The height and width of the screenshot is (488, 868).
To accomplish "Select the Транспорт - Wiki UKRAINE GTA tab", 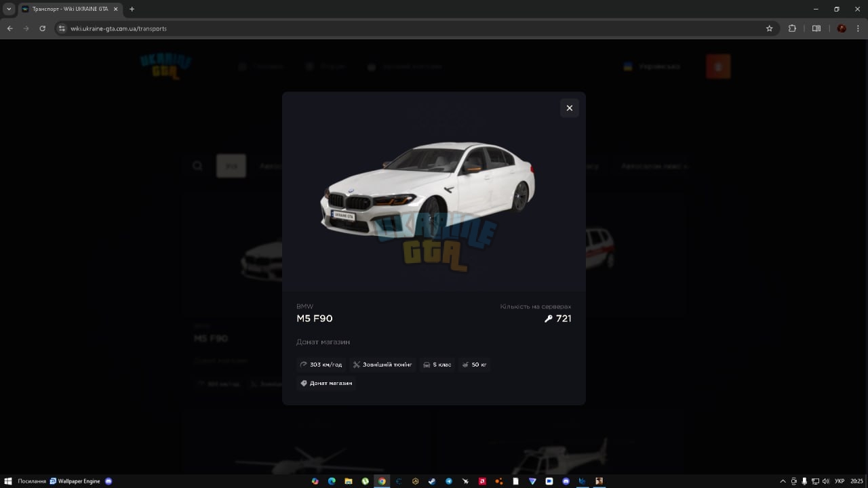I will pyautogui.click(x=70, y=9).
